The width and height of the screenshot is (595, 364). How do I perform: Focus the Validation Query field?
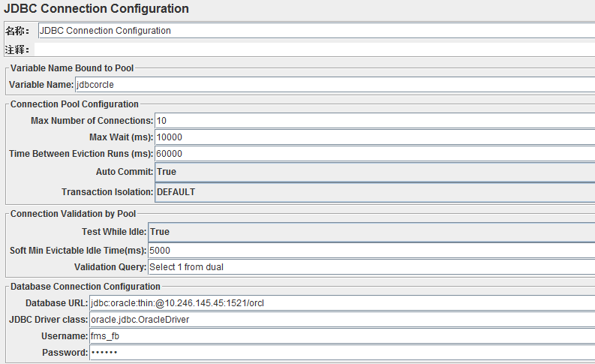click(x=371, y=267)
